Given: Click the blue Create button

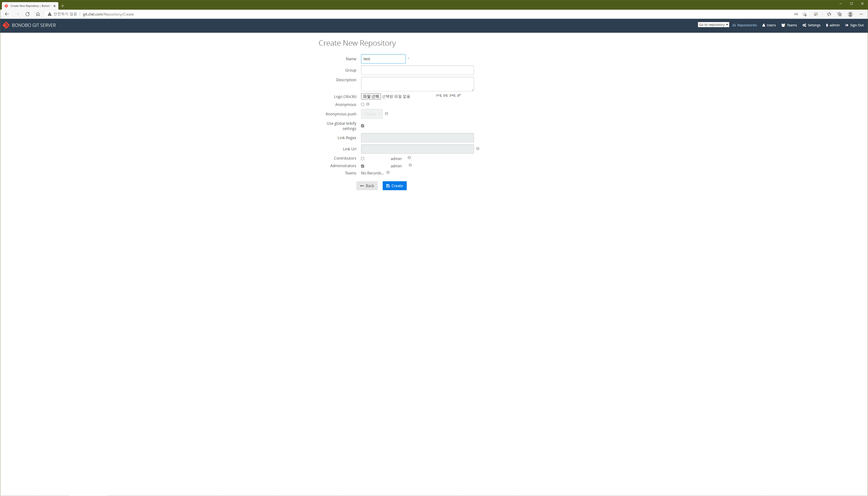Looking at the screenshot, I should tap(394, 186).
